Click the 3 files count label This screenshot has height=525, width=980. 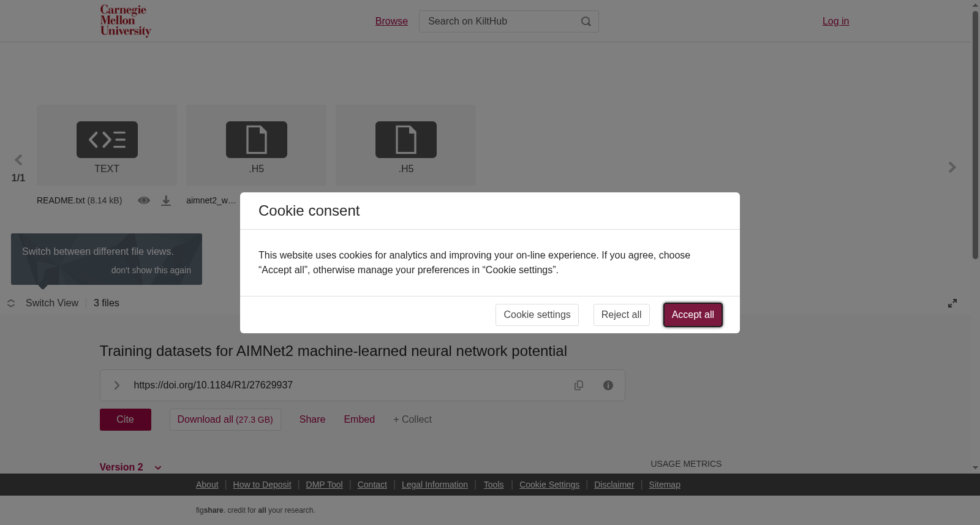(107, 303)
